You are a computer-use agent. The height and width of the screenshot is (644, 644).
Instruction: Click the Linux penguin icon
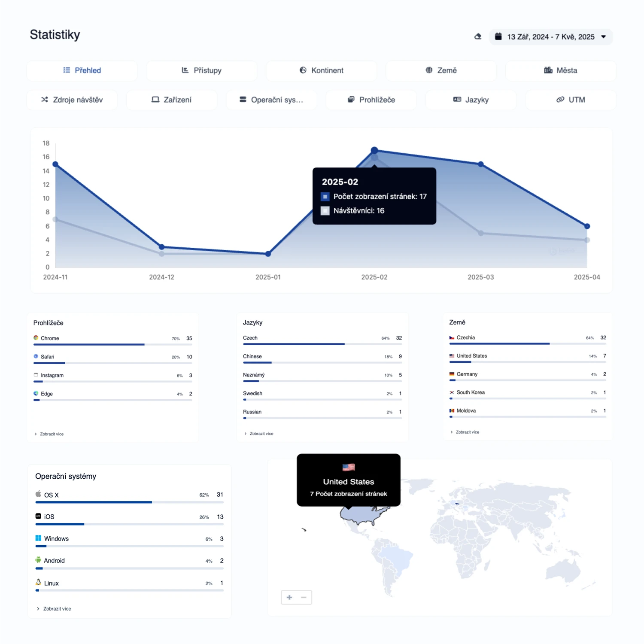coord(38,583)
